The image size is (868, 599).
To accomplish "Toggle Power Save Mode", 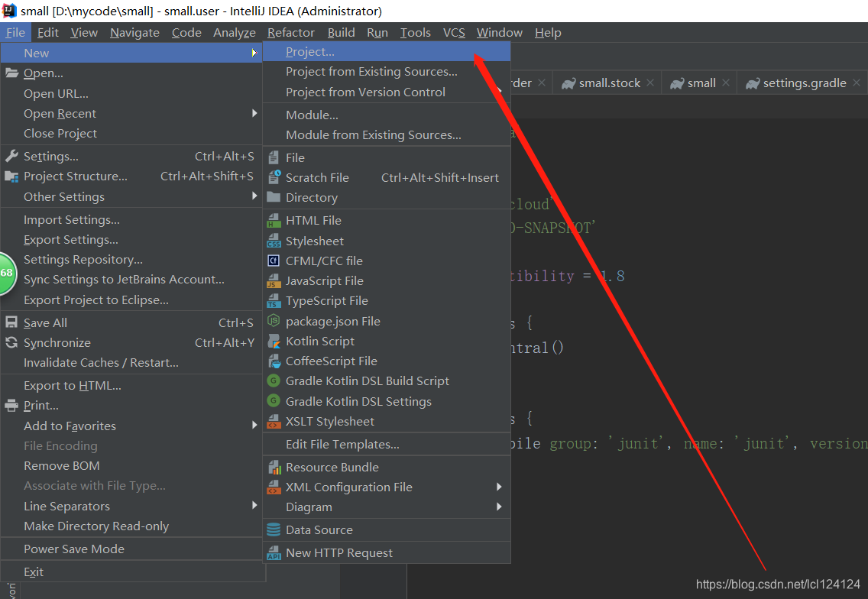I will coord(131,549).
